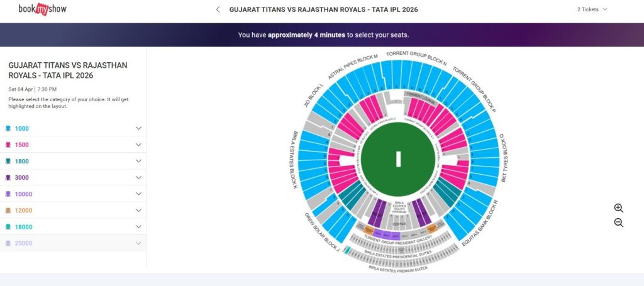The height and width of the screenshot is (286, 644).
Task: Click the seat icon beside 1000 category
Action: (x=8, y=129)
